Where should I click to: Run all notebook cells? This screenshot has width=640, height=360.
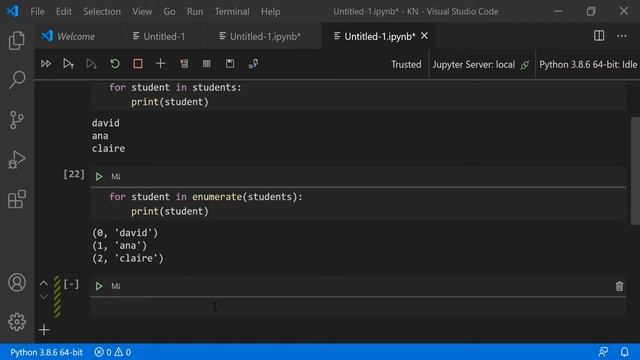pyautogui.click(x=46, y=64)
